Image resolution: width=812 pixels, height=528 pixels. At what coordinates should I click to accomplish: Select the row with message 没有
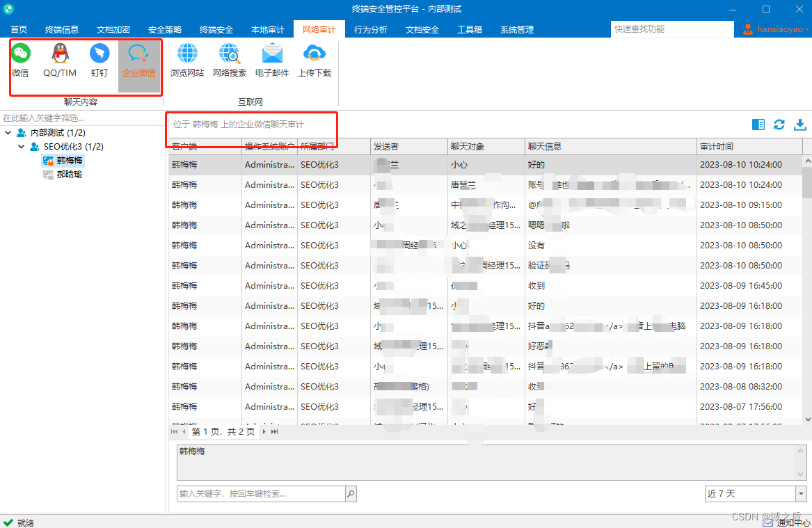(486, 246)
